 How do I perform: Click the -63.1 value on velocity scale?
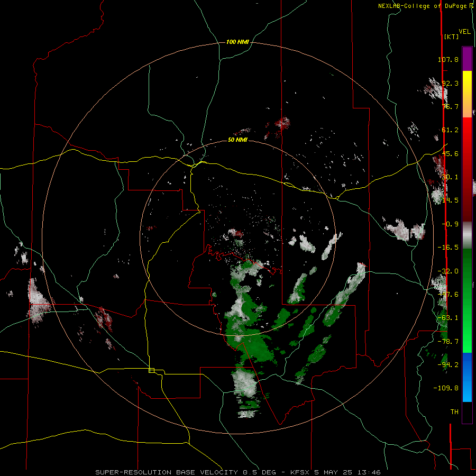point(448,318)
